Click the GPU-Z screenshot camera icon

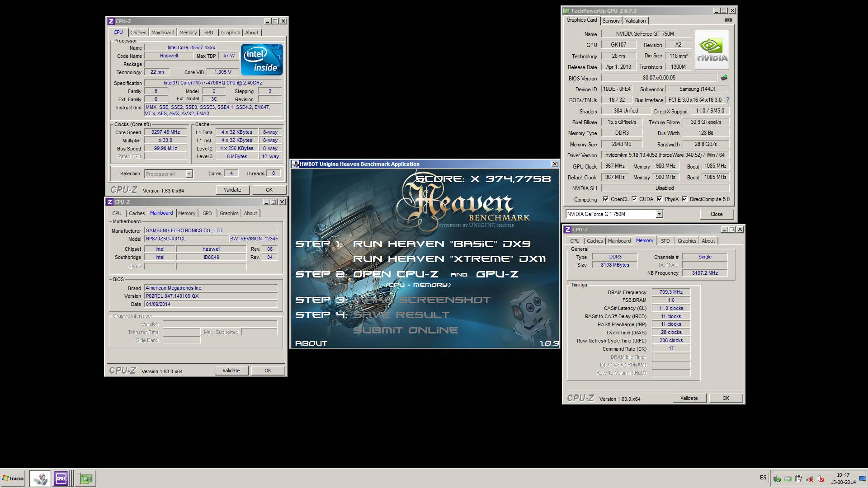point(728,20)
